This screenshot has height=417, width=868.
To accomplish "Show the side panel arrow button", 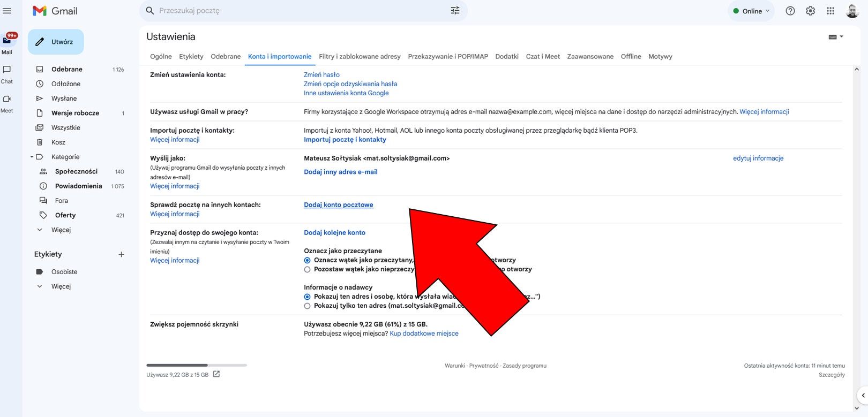I will (x=863, y=396).
